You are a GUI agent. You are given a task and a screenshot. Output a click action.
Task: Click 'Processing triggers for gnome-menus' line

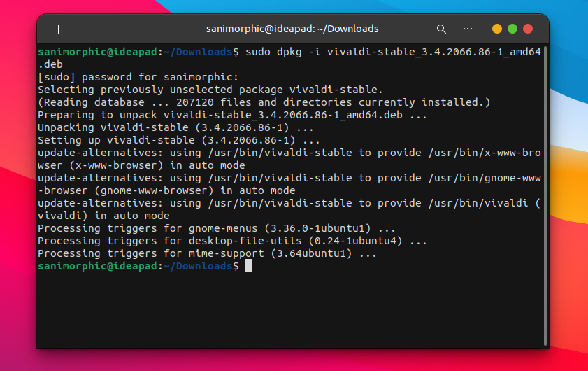pos(216,228)
